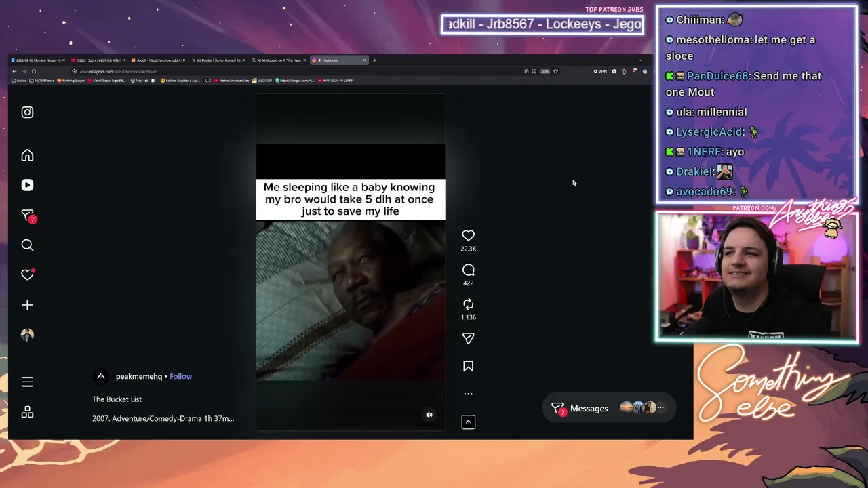Image resolution: width=868 pixels, height=488 pixels.
Task: Click the peakmemehq avatar
Action: coord(101,376)
